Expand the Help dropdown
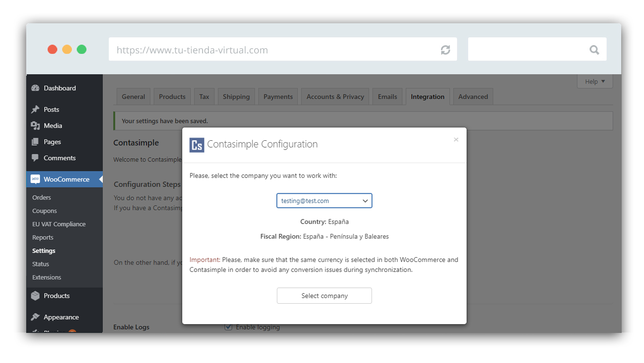This screenshot has height=363, width=644. pos(595,82)
